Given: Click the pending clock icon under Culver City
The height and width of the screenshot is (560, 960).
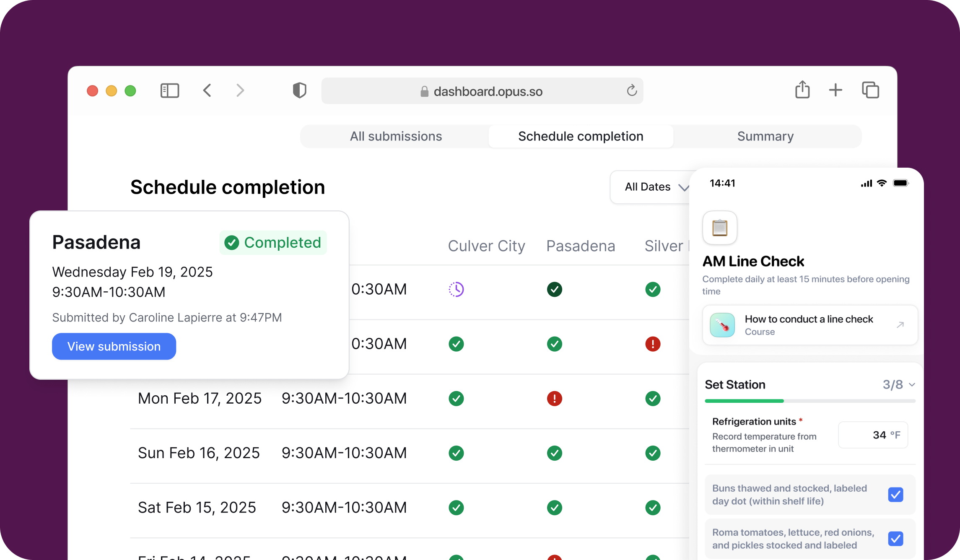Looking at the screenshot, I should point(456,289).
